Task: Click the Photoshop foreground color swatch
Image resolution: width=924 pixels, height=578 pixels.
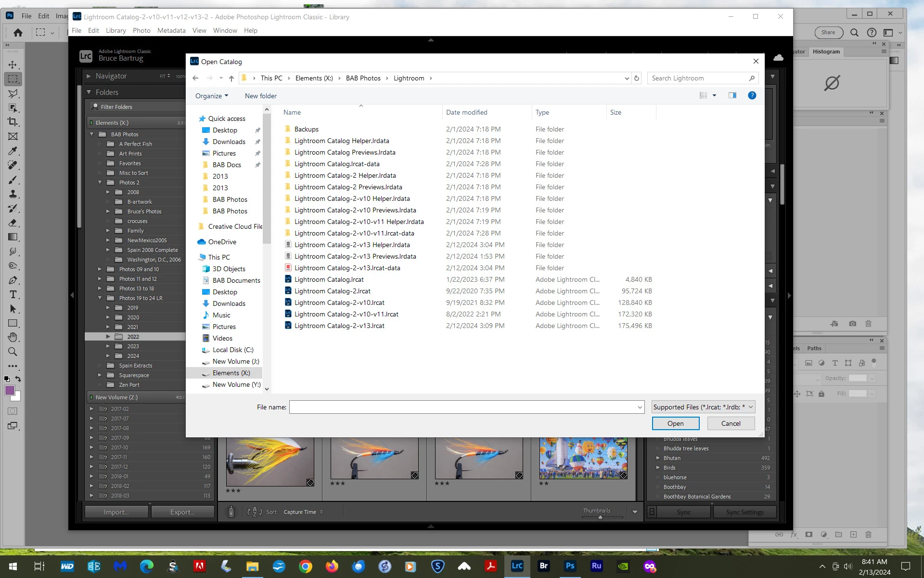Action: tap(10, 391)
